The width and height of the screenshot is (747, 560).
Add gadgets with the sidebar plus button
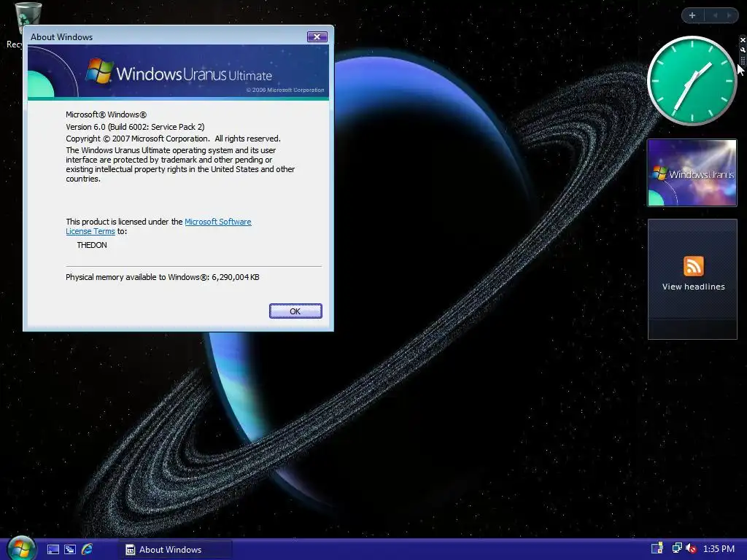click(x=692, y=15)
